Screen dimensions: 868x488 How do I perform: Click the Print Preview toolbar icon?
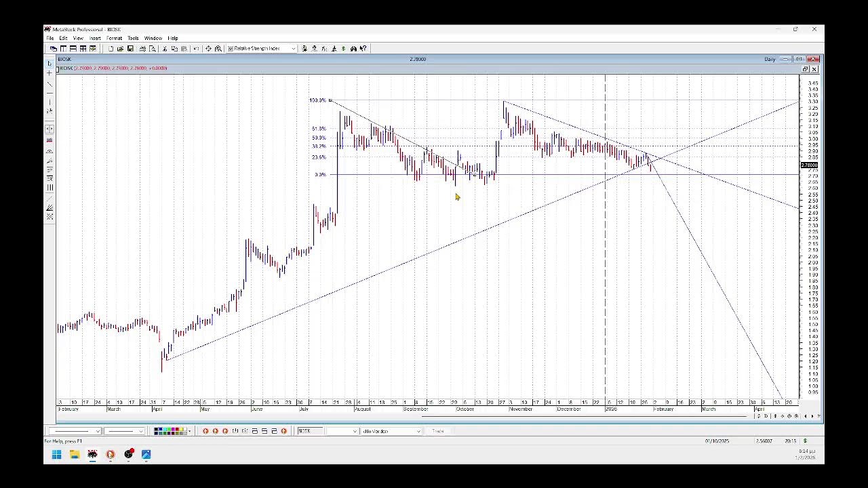[152, 49]
